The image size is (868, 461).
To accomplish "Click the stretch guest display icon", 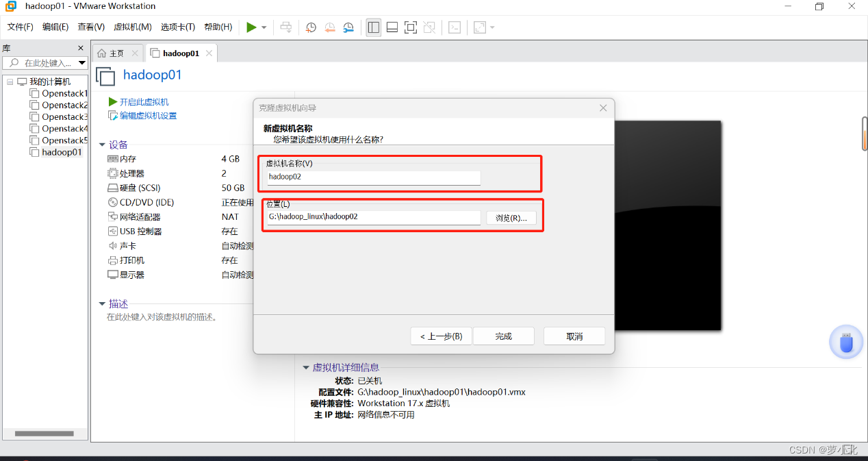I will (480, 27).
